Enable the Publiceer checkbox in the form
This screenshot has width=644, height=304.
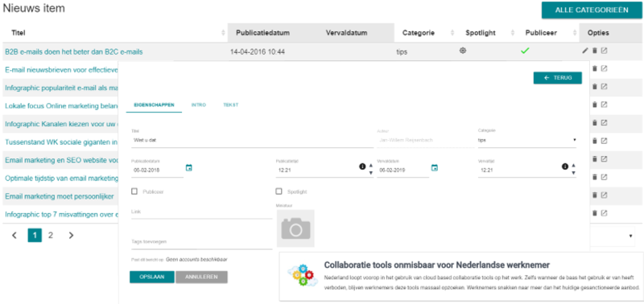pyautogui.click(x=134, y=191)
